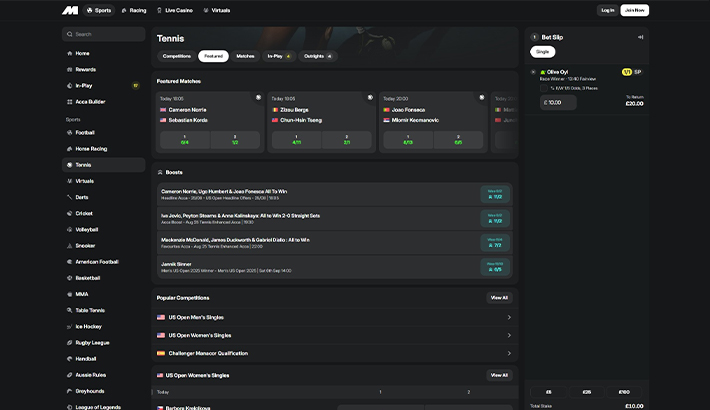Add the Norrie, Humbert & Fonseca boost at 11/2

tap(495, 195)
